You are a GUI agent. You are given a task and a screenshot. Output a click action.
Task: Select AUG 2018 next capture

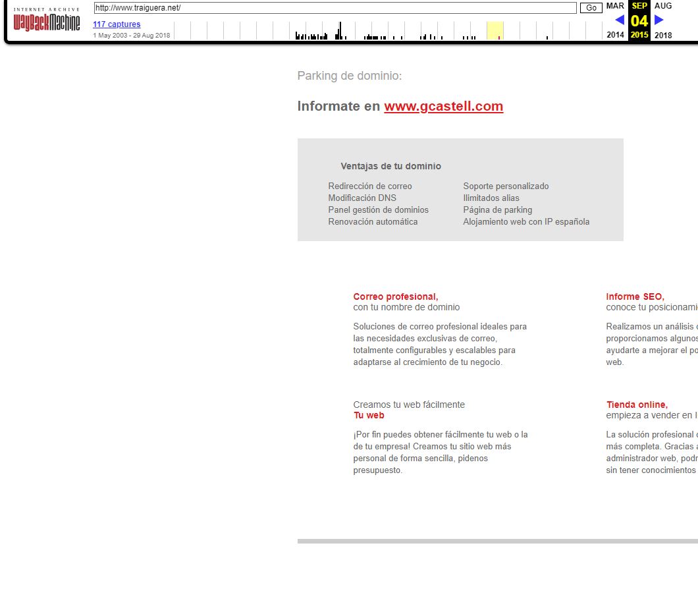pos(663,6)
